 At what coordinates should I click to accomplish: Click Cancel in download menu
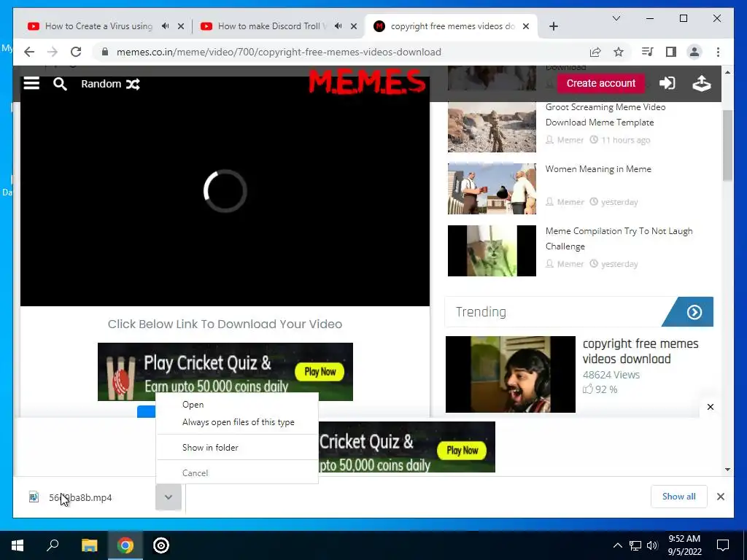tap(237, 472)
